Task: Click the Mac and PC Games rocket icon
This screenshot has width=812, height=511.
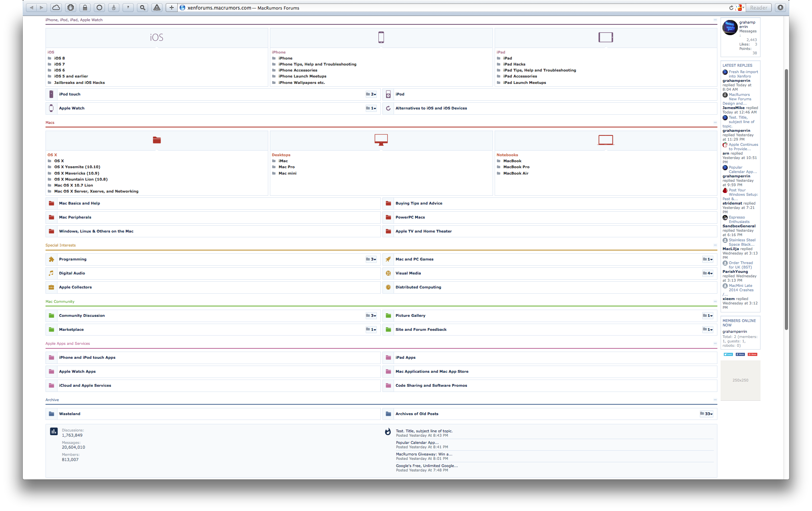Action: point(388,259)
